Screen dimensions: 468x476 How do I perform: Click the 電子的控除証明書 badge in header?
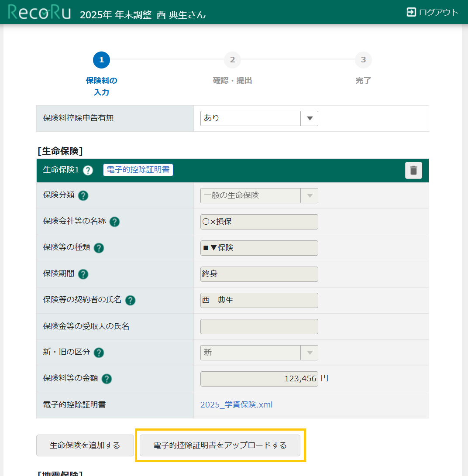point(138,170)
